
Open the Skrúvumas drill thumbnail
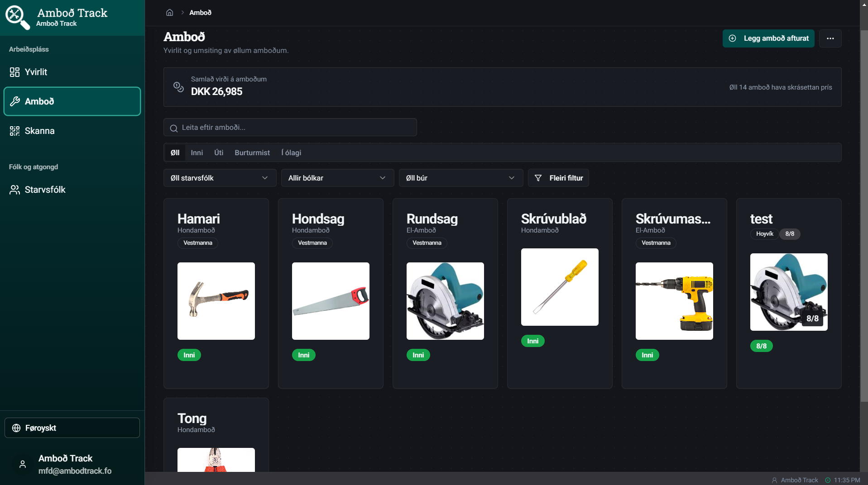click(x=674, y=301)
